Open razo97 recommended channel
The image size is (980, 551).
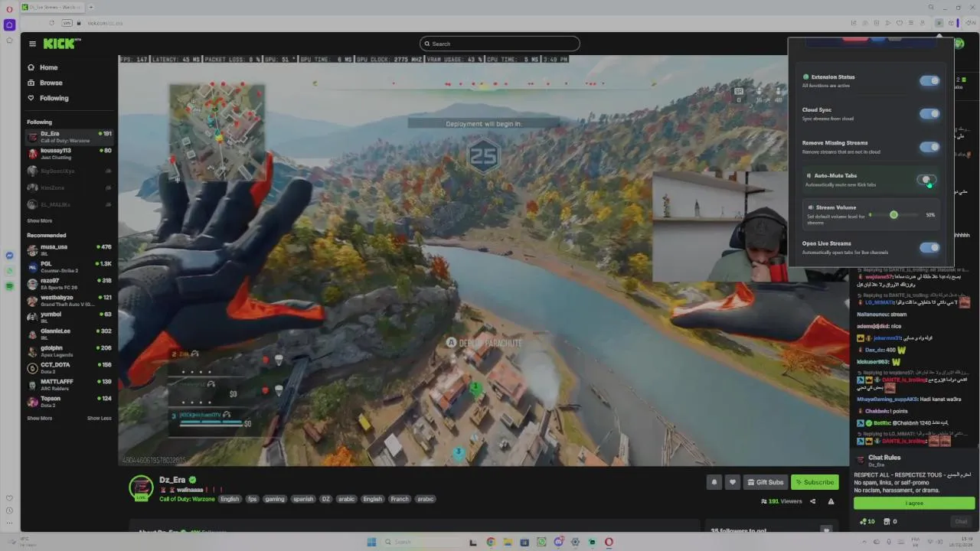[70, 283]
